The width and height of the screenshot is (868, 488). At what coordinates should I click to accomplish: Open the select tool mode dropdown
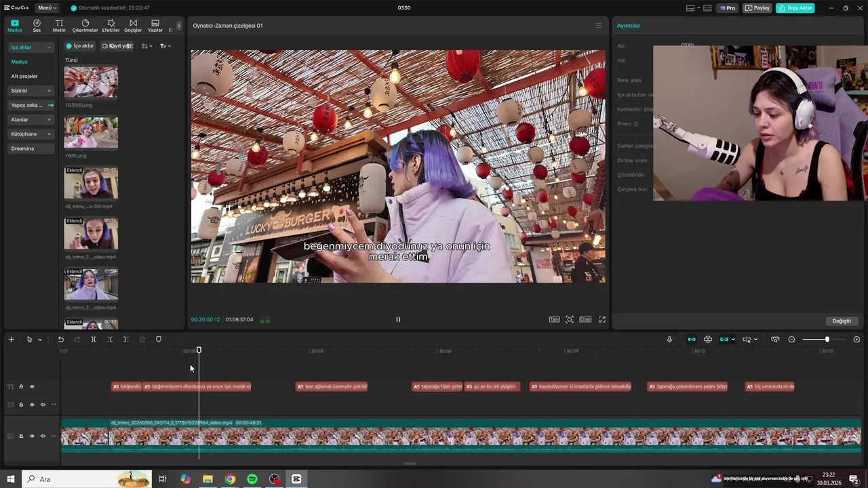tap(40, 340)
